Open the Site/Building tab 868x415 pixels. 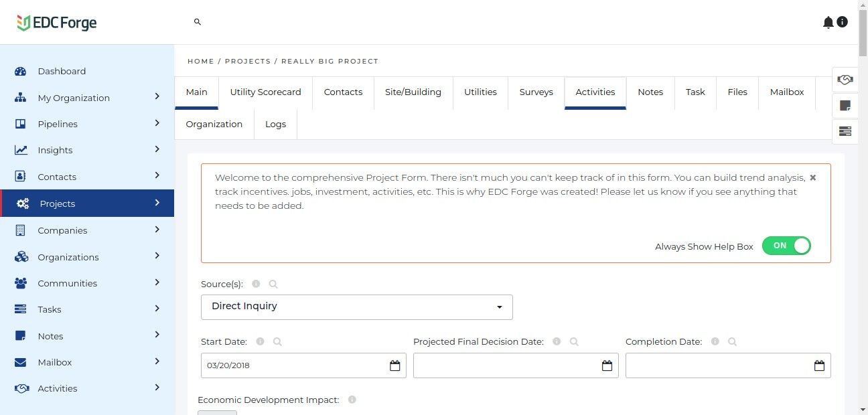click(x=413, y=92)
